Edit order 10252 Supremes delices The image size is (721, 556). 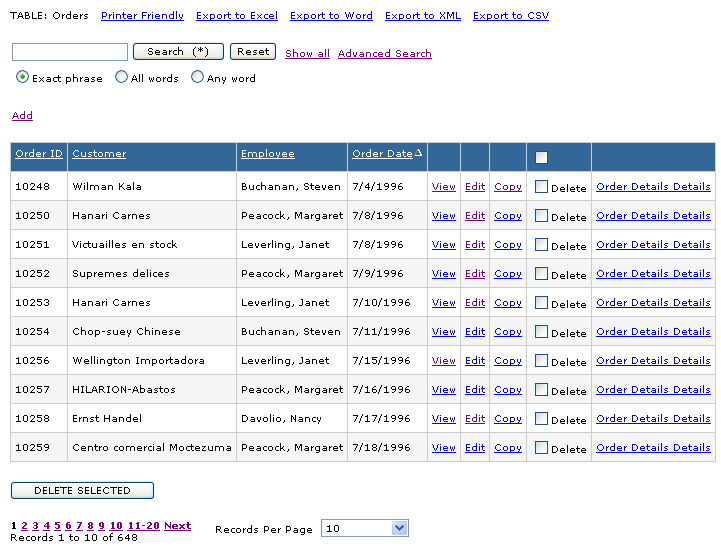[475, 274]
